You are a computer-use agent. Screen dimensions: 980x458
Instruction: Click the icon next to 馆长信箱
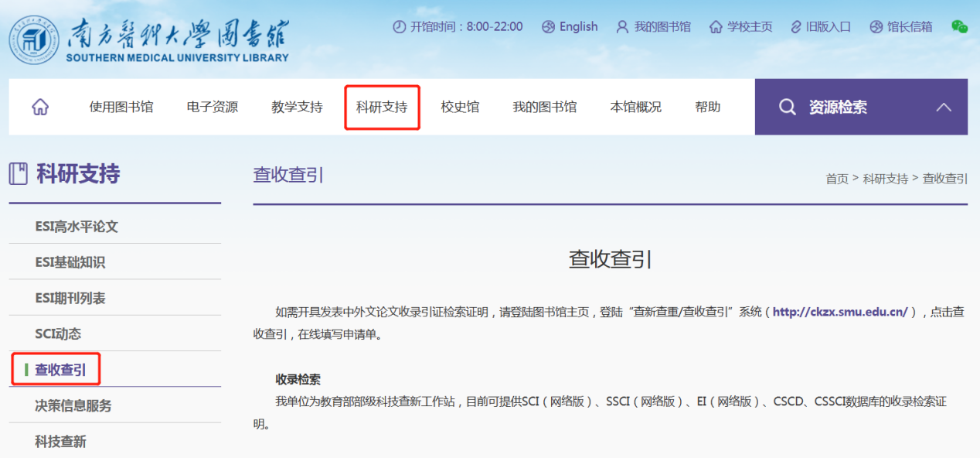click(x=876, y=27)
